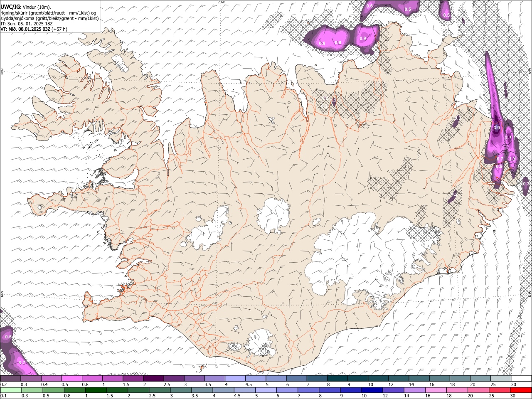Click the light grey 25–30 legend swatch
This screenshot has width=532, height=399.
tap(501, 378)
